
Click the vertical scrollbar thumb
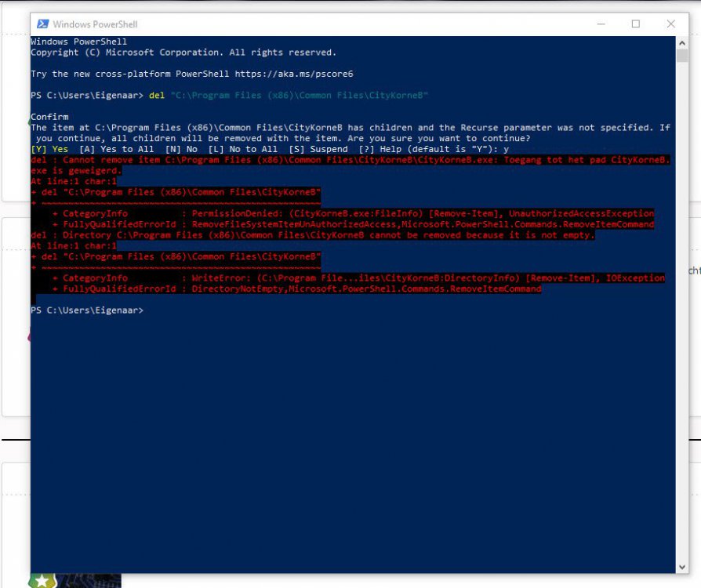pos(681,56)
